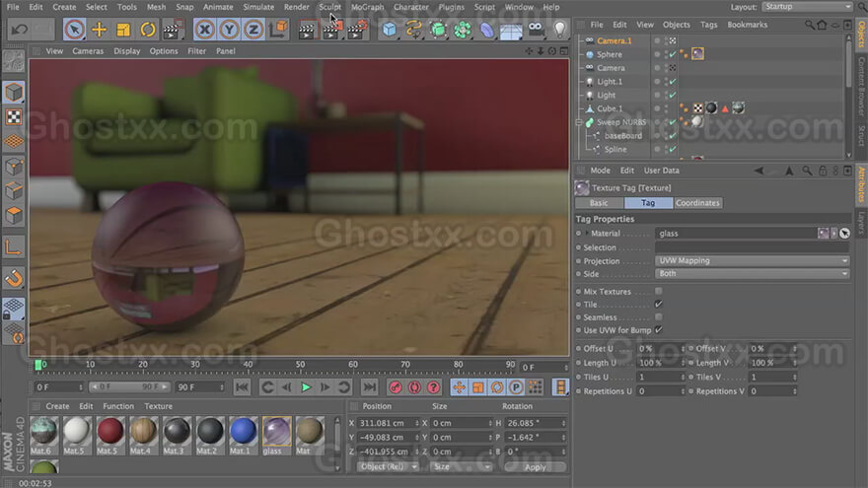Activate the Scale tool
This screenshot has height=488, width=868.
pos(123,30)
